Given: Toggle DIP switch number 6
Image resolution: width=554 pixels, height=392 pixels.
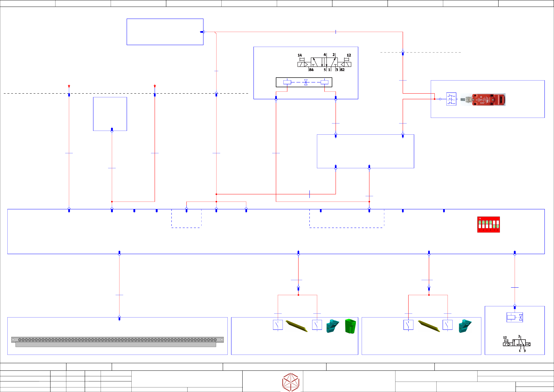Looking at the screenshot, I should (x=498, y=224).
